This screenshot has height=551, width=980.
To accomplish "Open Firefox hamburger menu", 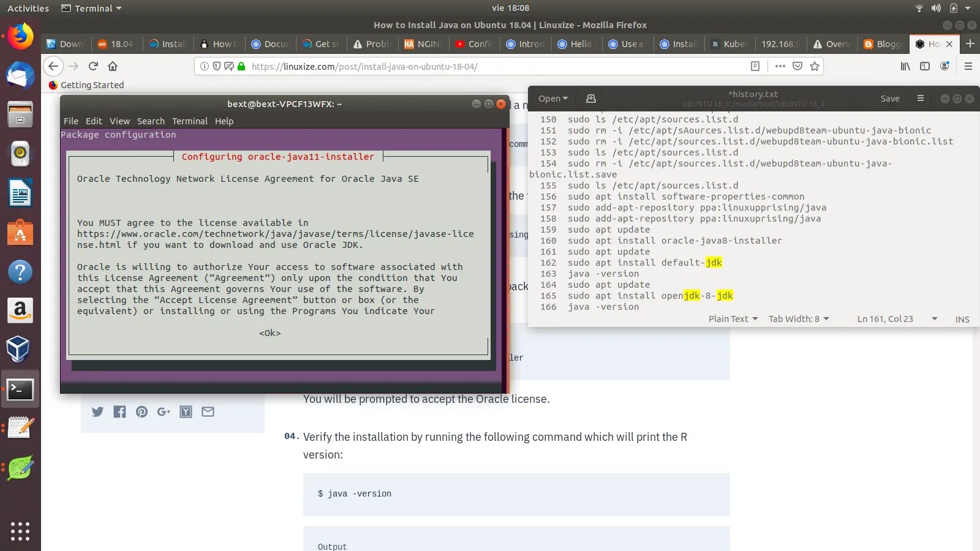I will (968, 66).
